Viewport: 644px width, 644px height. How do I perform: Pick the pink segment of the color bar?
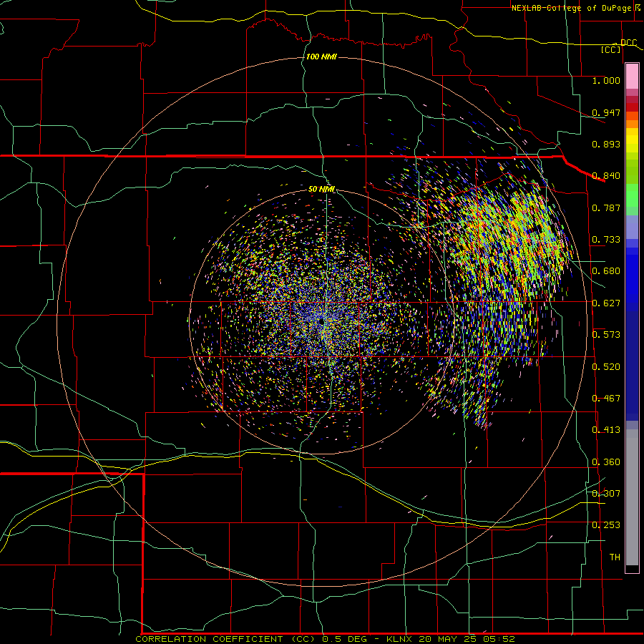coord(632,76)
